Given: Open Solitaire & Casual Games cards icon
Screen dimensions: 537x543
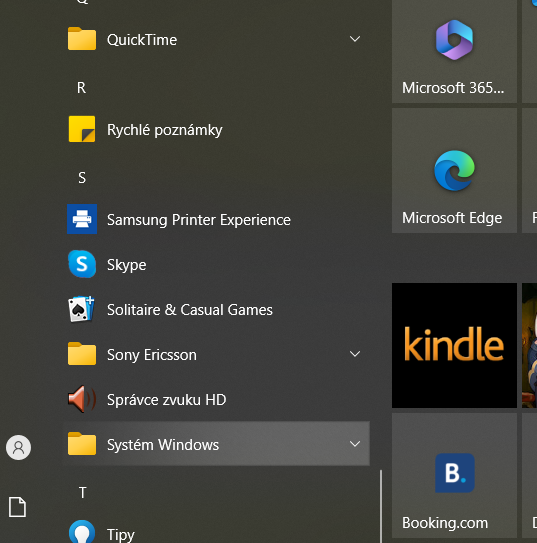Looking at the screenshot, I should [82, 309].
